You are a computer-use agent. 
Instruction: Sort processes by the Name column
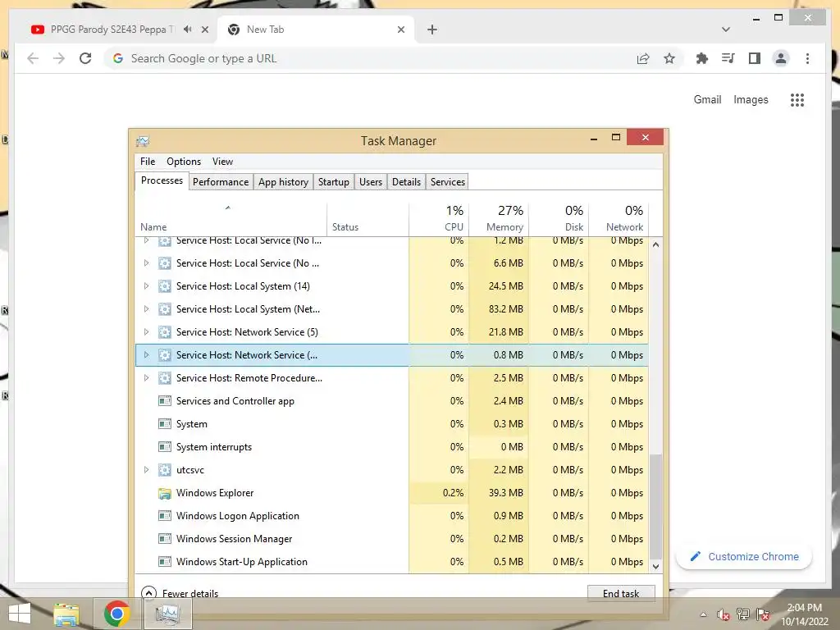click(x=231, y=220)
